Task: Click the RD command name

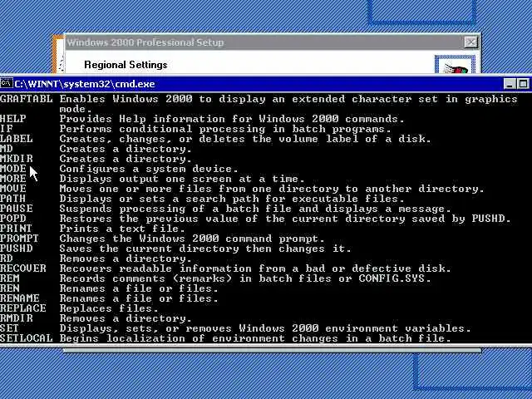Action: (7, 259)
